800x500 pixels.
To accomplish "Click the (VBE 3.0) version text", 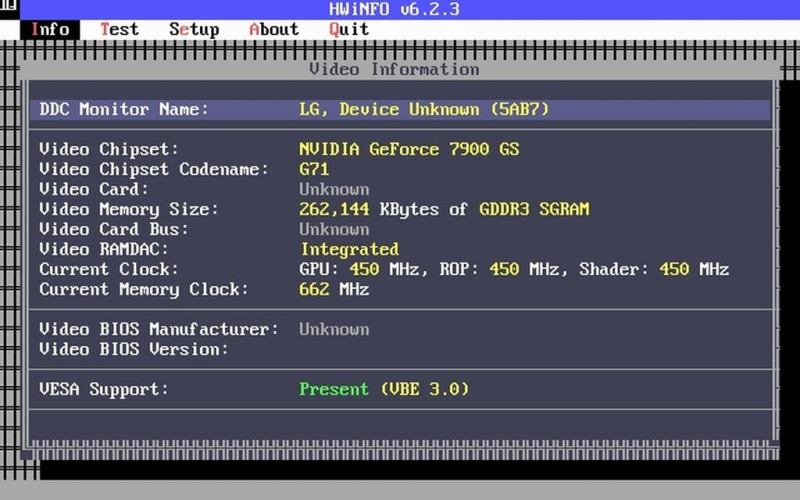I will (x=424, y=389).
